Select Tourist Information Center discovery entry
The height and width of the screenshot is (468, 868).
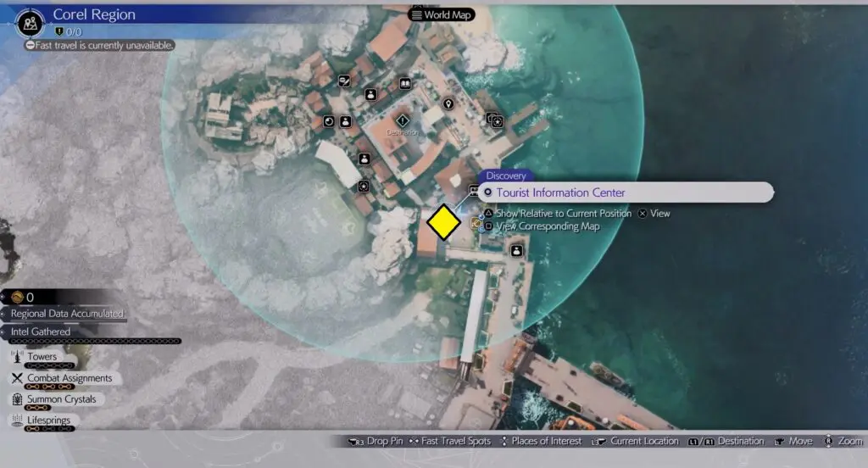click(x=626, y=193)
